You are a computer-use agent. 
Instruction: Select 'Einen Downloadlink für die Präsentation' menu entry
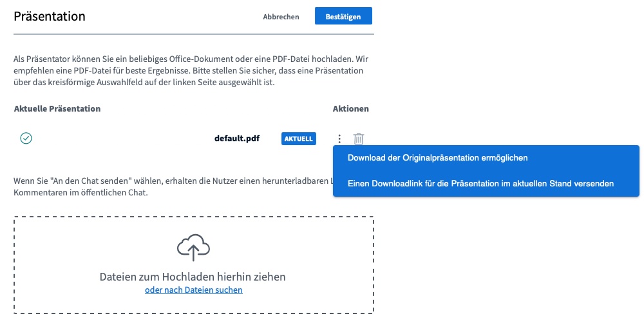pos(480,184)
